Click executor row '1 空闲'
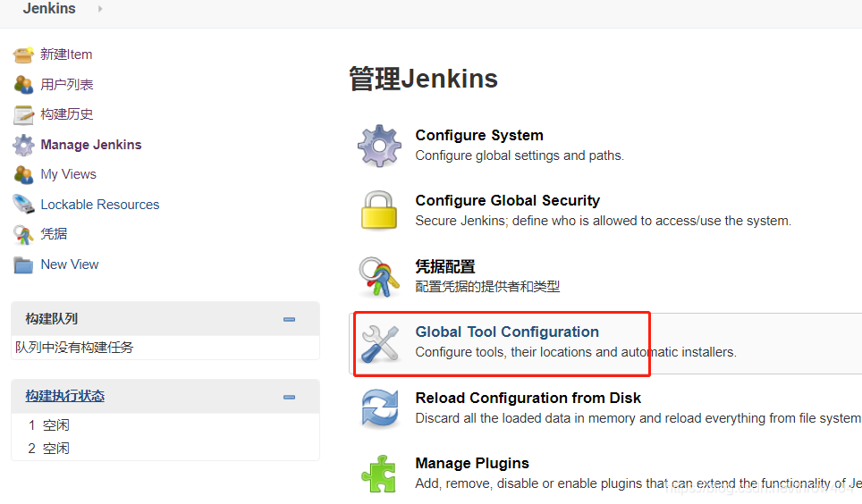Screen dimensions: 862x504 (49, 425)
